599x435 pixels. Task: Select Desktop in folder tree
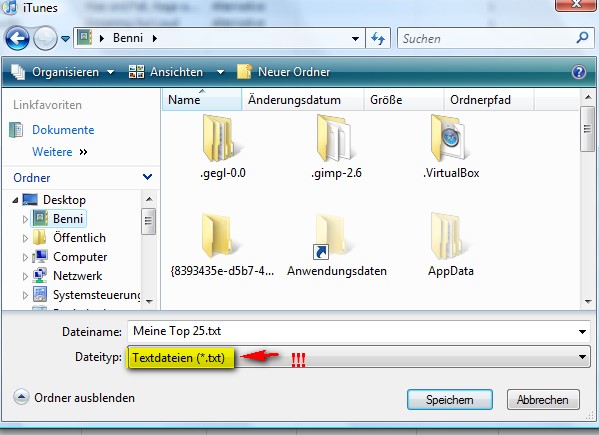point(64,200)
